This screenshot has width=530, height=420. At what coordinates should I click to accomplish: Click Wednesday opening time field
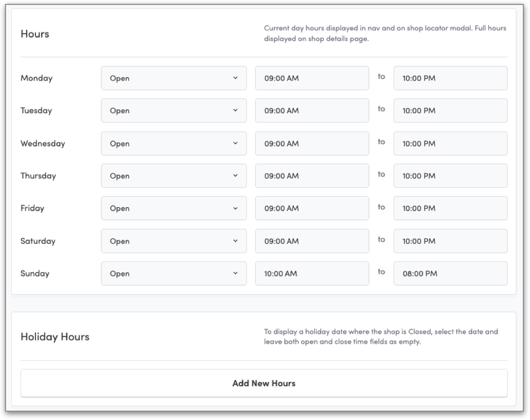[311, 143]
